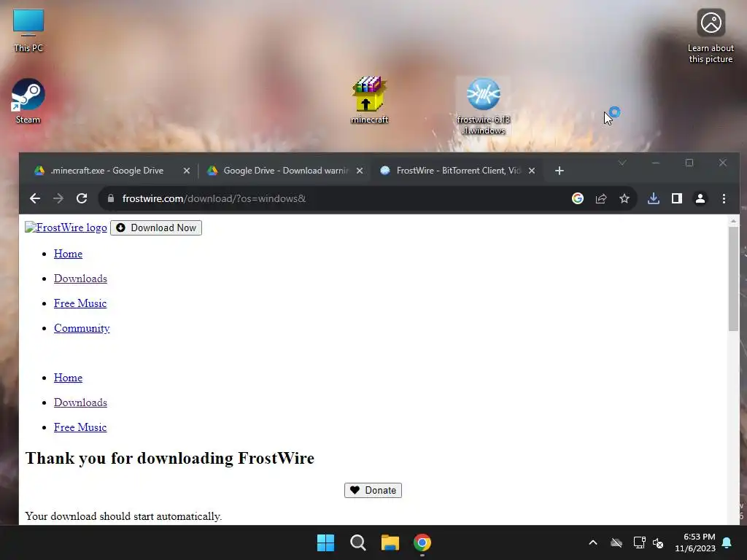Select the FrostWire - BitTorrent Client tab
747x560 pixels.
(457, 171)
